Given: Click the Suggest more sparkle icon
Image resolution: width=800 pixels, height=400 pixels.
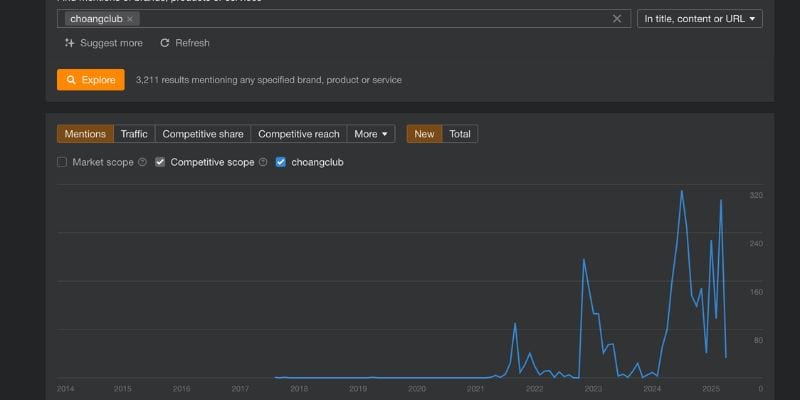Looking at the screenshot, I should 70,43.
